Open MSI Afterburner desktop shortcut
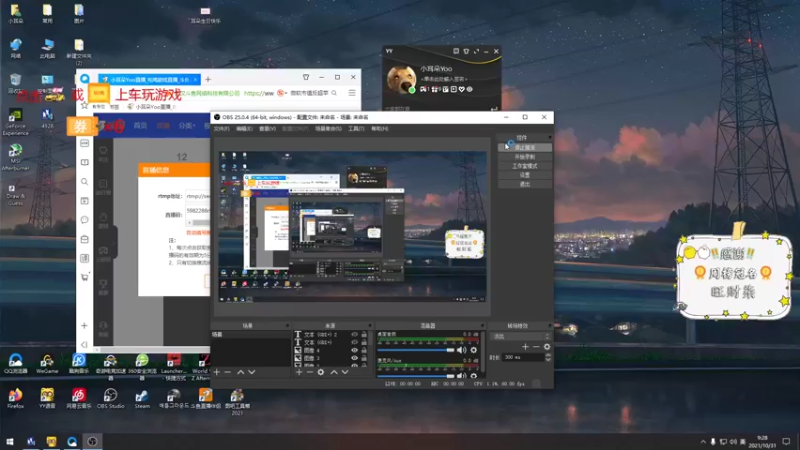Image resolution: width=800 pixels, height=450 pixels. [x=15, y=157]
